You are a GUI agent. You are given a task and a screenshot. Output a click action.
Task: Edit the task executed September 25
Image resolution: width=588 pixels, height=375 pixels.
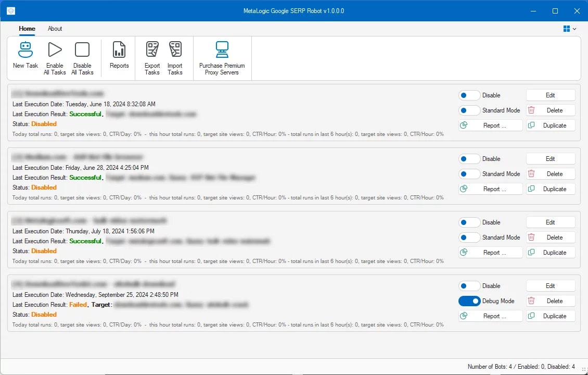click(x=550, y=285)
